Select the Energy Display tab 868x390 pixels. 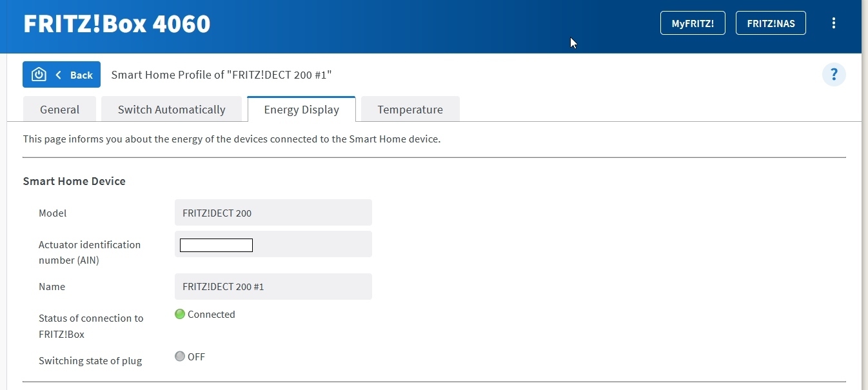point(301,109)
